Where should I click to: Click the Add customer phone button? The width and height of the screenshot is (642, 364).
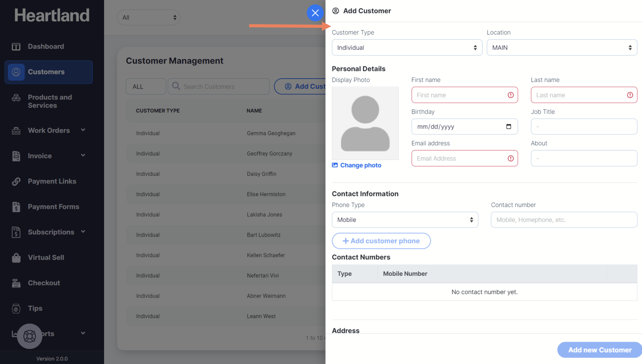pos(381,241)
